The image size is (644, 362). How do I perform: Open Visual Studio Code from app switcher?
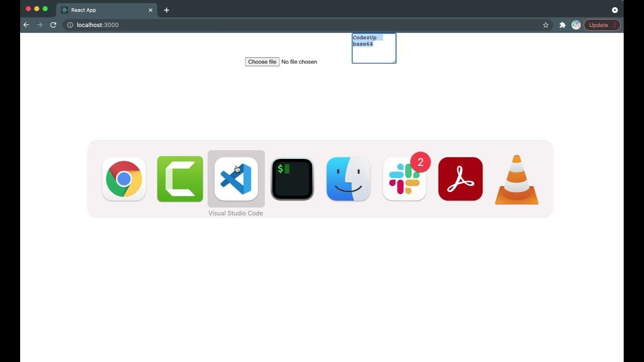click(236, 179)
